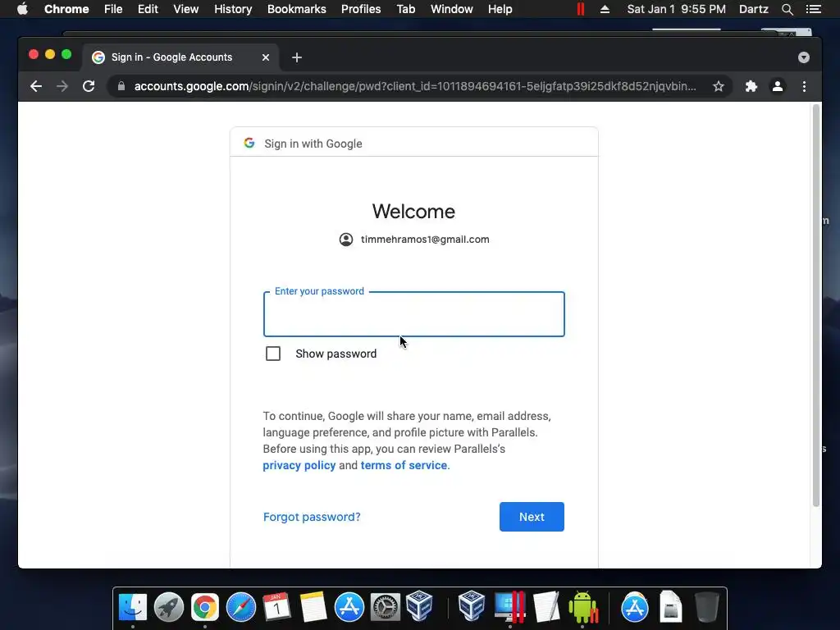Open the Trash in the Dock
Image resolution: width=840 pixels, height=630 pixels.
(x=706, y=607)
